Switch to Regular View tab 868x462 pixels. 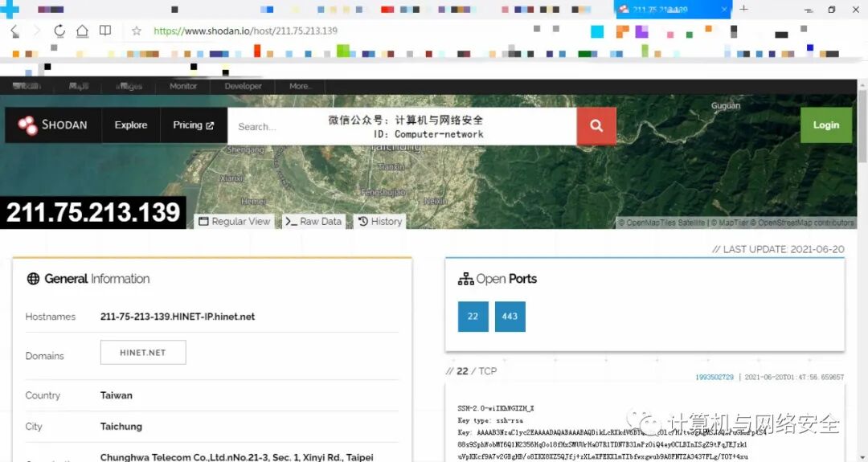coord(234,221)
